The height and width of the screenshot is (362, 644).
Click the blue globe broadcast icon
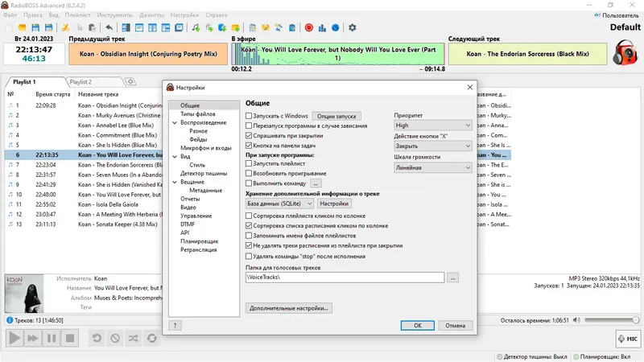coord(335,28)
